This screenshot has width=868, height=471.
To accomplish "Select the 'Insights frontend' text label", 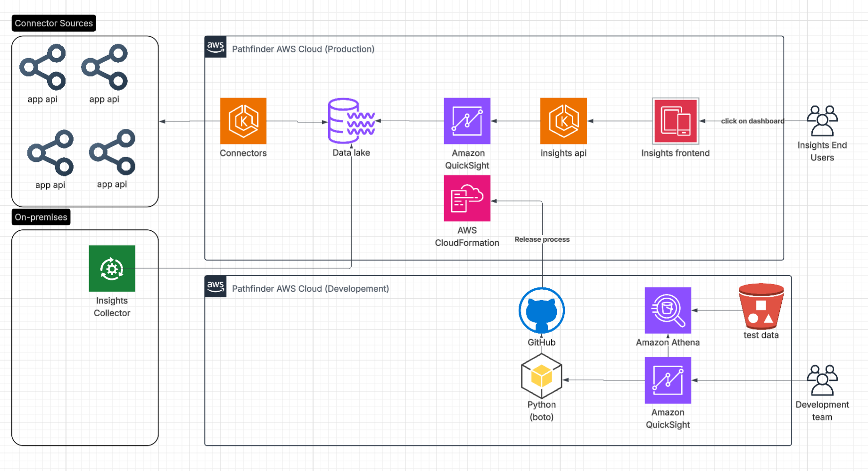I will tap(676, 153).
